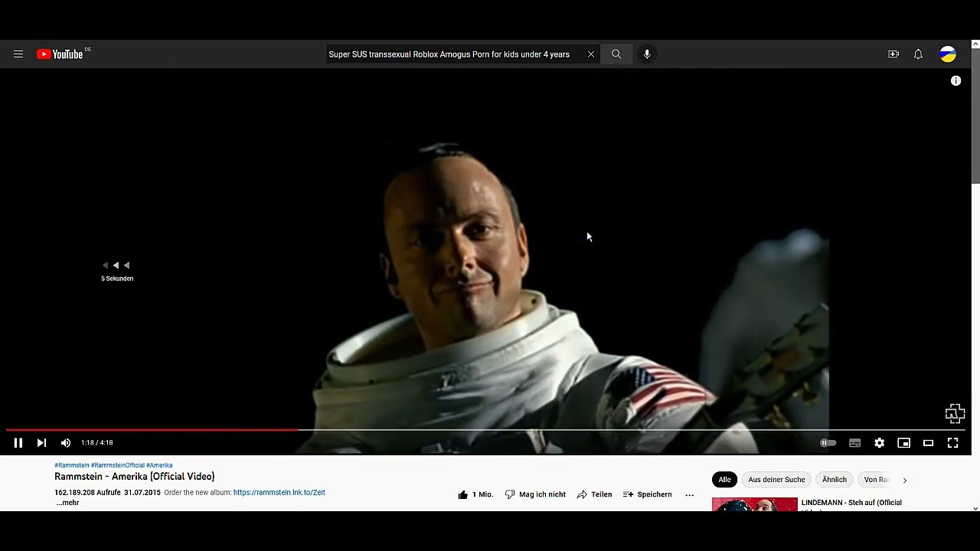This screenshot has height=551, width=980.
Task: Mute the video volume
Action: [66, 442]
